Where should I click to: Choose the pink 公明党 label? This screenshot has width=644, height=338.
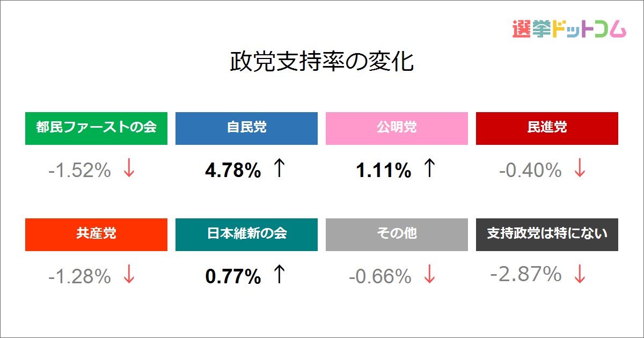coord(397,128)
